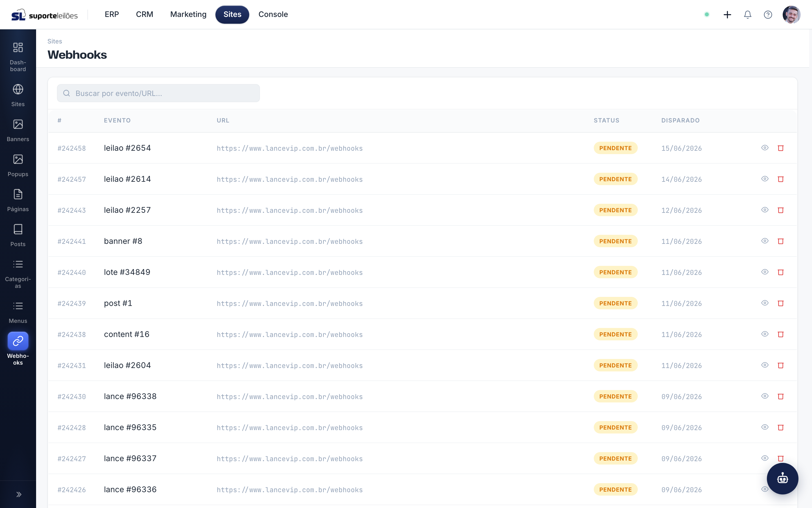Viewport: 812px width, 508px height.
Task: View webhook banner #8 eye icon
Action: click(x=765, y=241)
